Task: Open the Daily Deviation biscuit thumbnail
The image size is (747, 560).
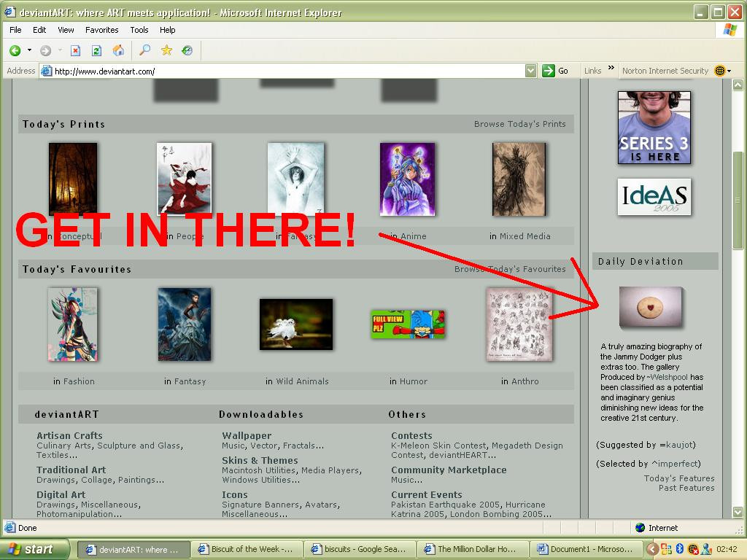Action: (651, 307)
